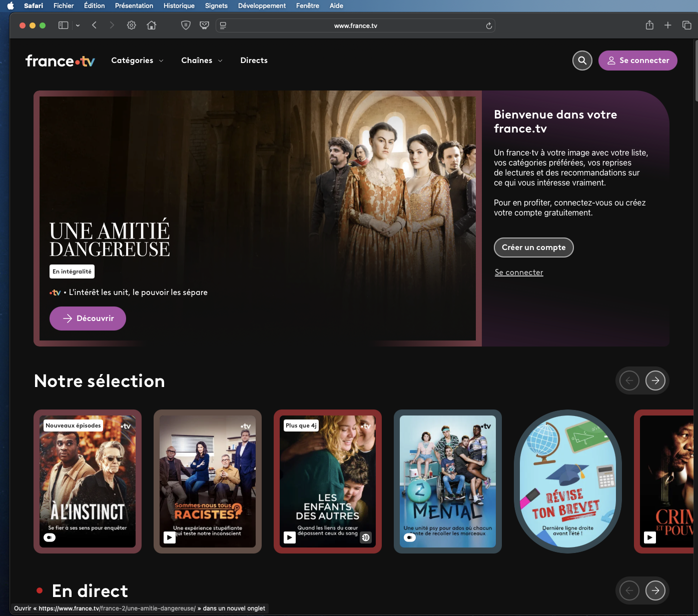Click the series icon on À l'instinct card
Image resolution: width=698 pixels, height=616 pixels.
pos(50,537)
